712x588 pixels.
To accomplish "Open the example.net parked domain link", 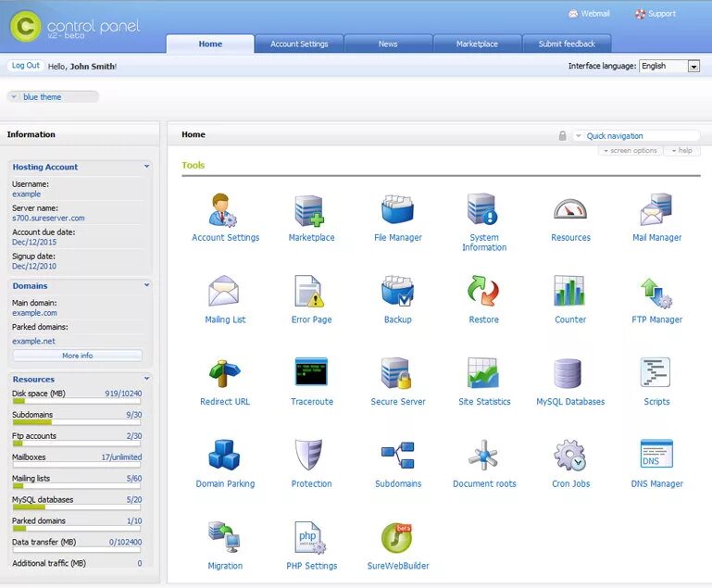I will (33, 341).
